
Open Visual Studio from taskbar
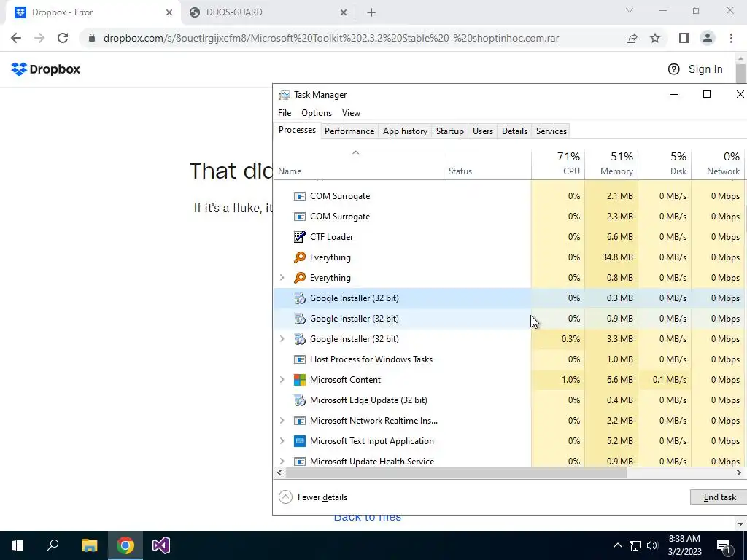click(x=161, y=545)
